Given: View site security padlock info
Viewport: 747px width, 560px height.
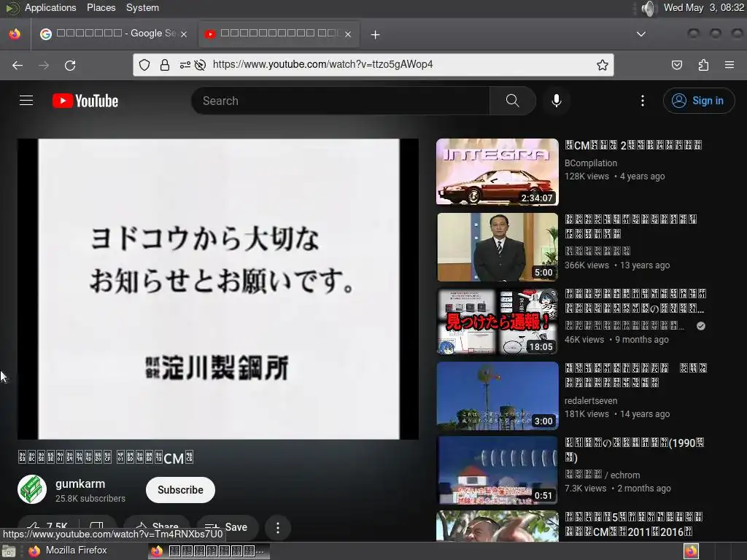Looking at the screenshot, I should pos(165,65).
